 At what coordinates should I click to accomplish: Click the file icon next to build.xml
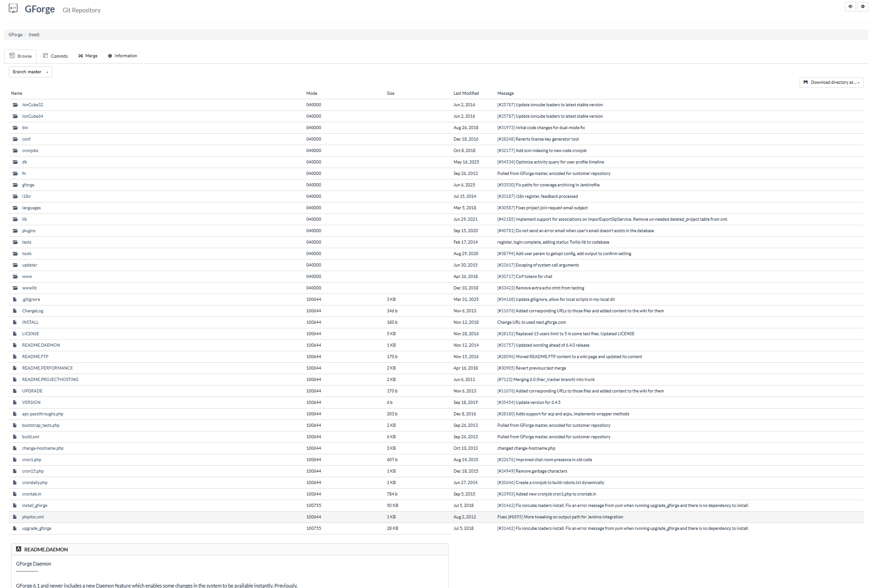pyautogui.click(x=15, y=437)
